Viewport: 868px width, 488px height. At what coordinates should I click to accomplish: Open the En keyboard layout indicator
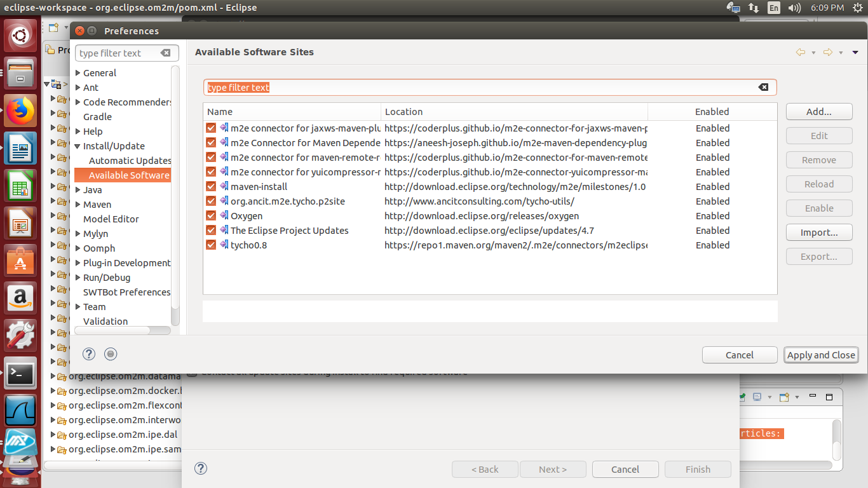[773, 8]
